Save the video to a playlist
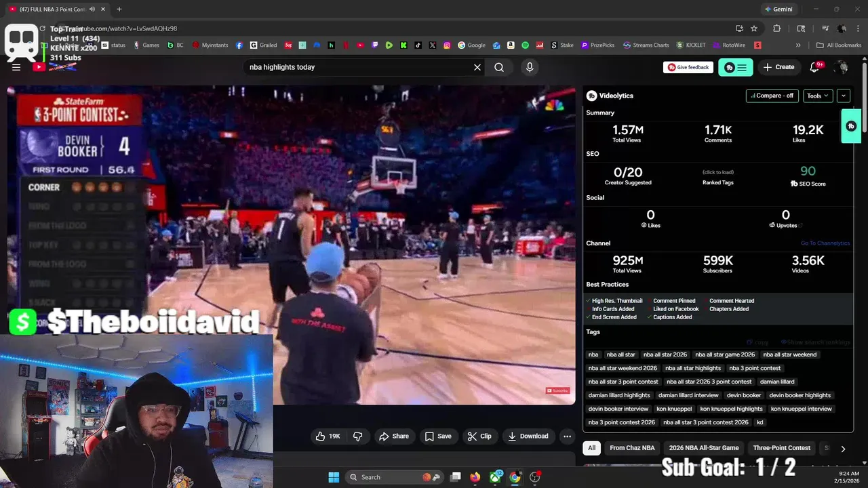The width and height of the screenshot is (868, 488). pyautogui.click(x=438, y=436)
